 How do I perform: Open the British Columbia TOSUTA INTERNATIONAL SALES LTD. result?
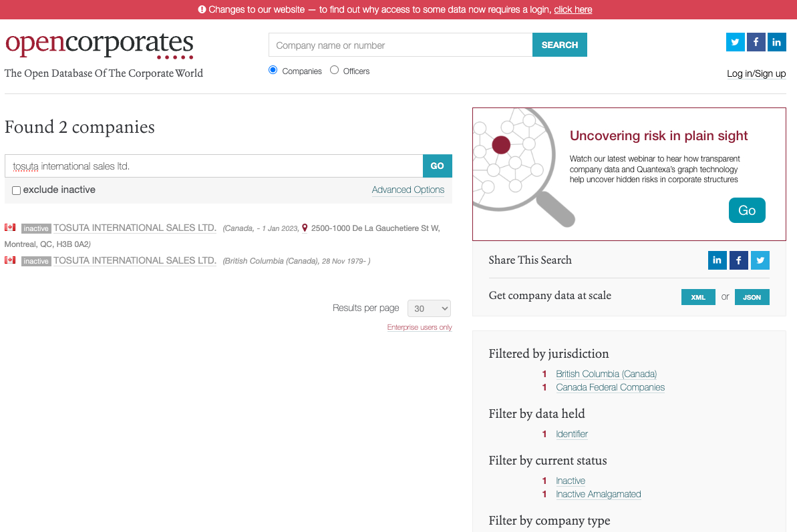tap(135, 260)
